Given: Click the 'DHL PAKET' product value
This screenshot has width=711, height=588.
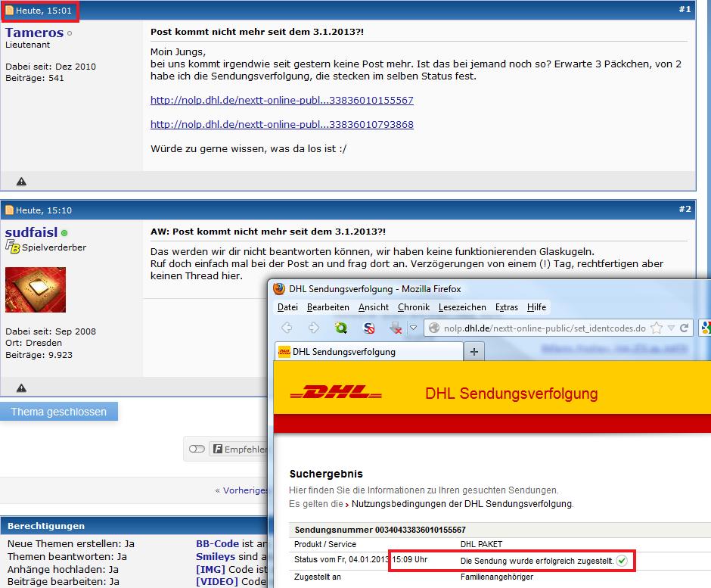Looking at the screenshot, I should pos(481,544).
